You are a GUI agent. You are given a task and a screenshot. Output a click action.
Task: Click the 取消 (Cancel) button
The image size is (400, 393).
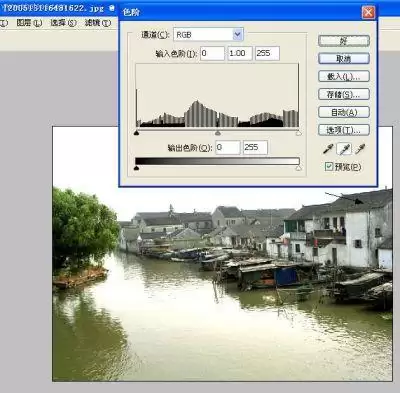pos(344,59)
